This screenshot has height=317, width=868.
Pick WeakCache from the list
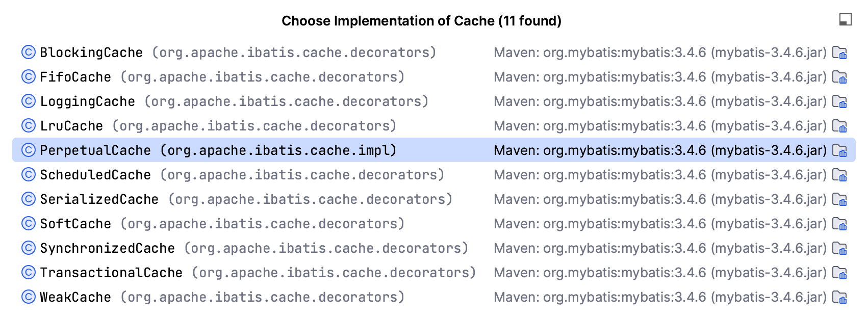click(x=75, y=298)
